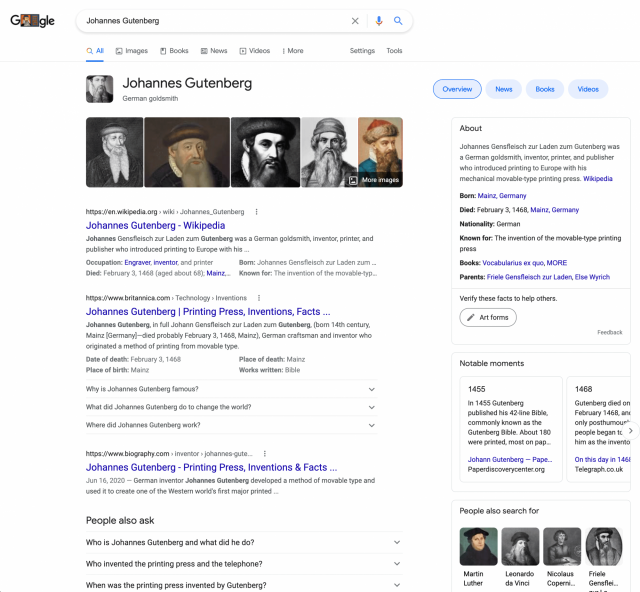
Task: Start voice search with microphone icon
Action: pos(379,21)
